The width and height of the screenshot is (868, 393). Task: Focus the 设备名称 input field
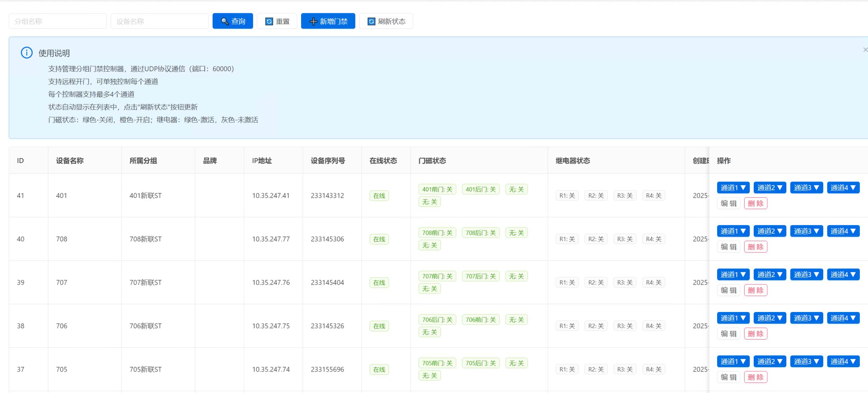pyautogui.click(x=159, y=21)
